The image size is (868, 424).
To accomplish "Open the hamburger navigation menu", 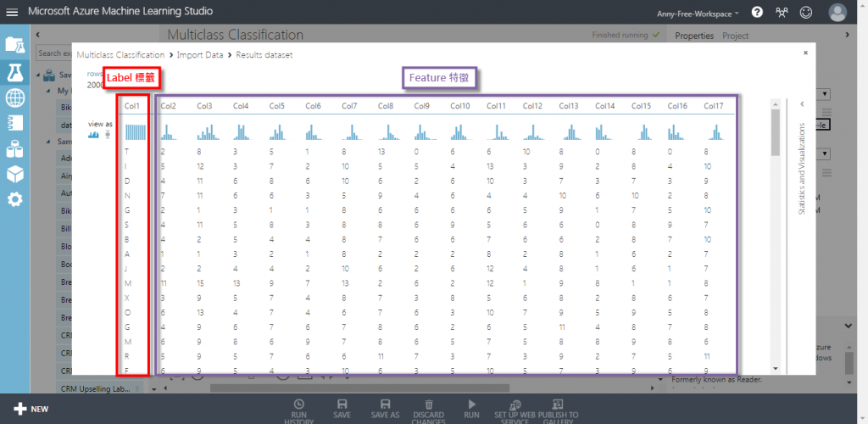I will pos(12,12).
